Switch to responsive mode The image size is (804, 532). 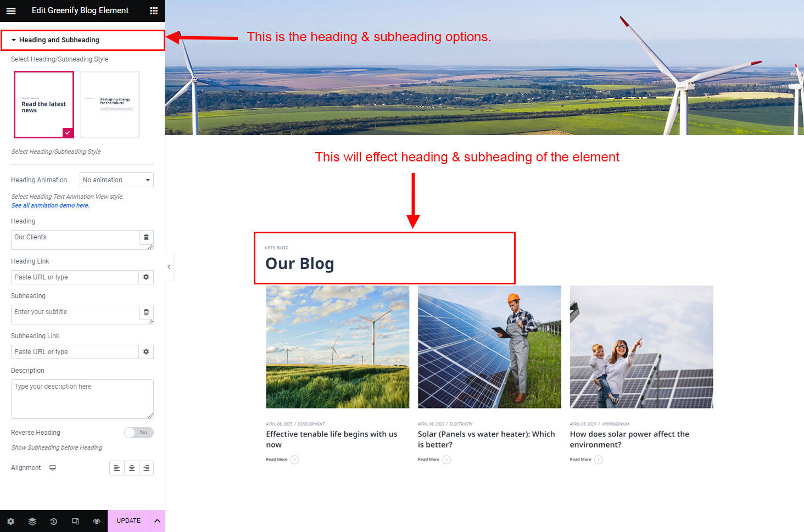click(75, 521)
